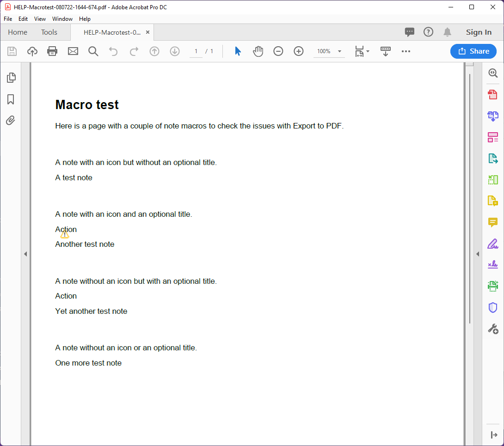This screenshot has width=504, height=446.
Task: Zoom in with the plus icon
Action: point(299,51)
